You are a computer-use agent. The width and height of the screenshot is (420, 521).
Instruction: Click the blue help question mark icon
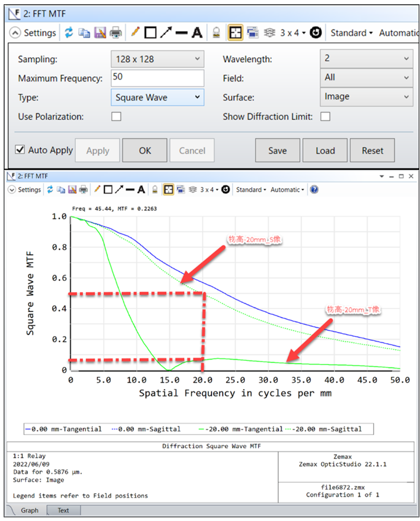314,190
